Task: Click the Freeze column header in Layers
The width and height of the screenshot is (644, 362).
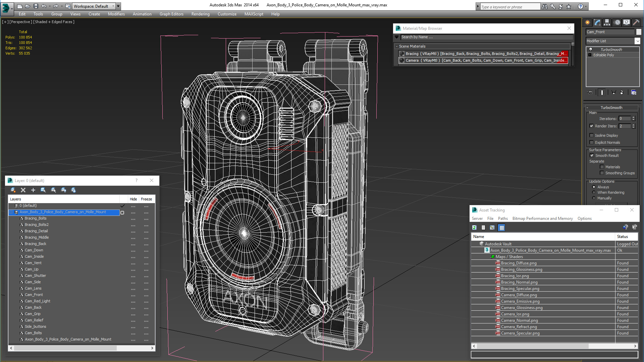Action: [146, 199]
